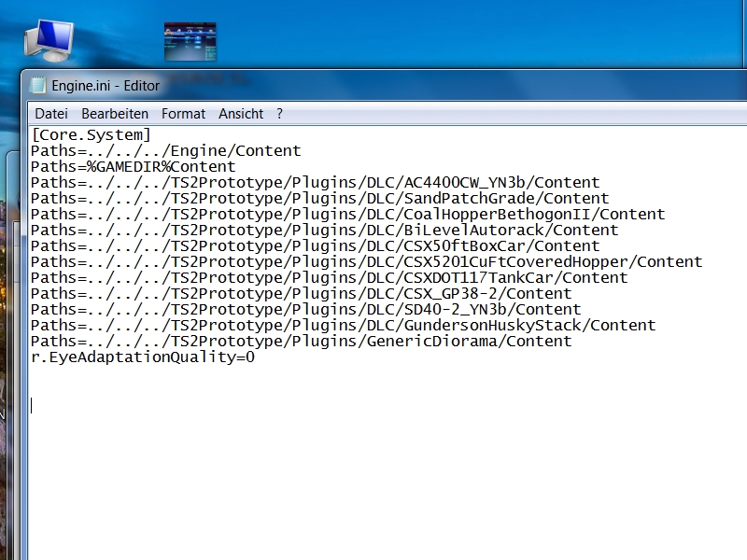The image size is (747, 560).
Task: Open the Computer desktop icon
Action: 49,40
